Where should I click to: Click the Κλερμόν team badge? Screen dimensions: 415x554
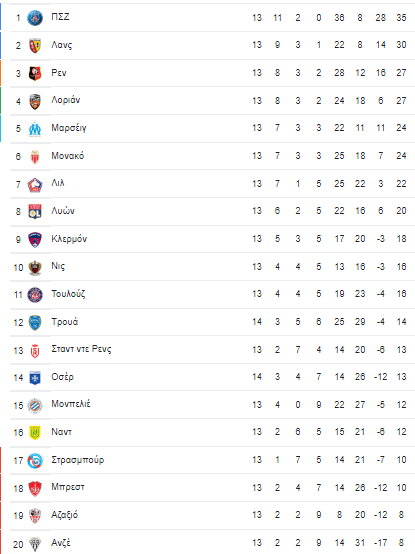[x=35, y=240]
